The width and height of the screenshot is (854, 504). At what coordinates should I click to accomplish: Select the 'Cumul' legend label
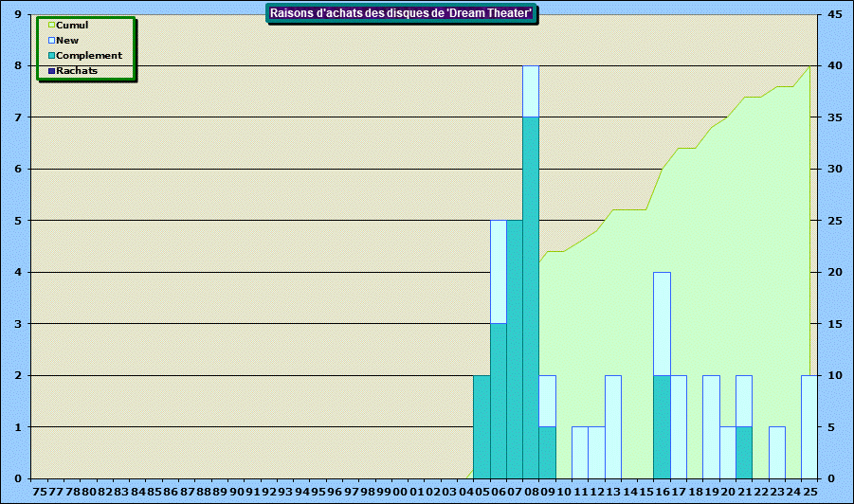[x=72, y=26]
